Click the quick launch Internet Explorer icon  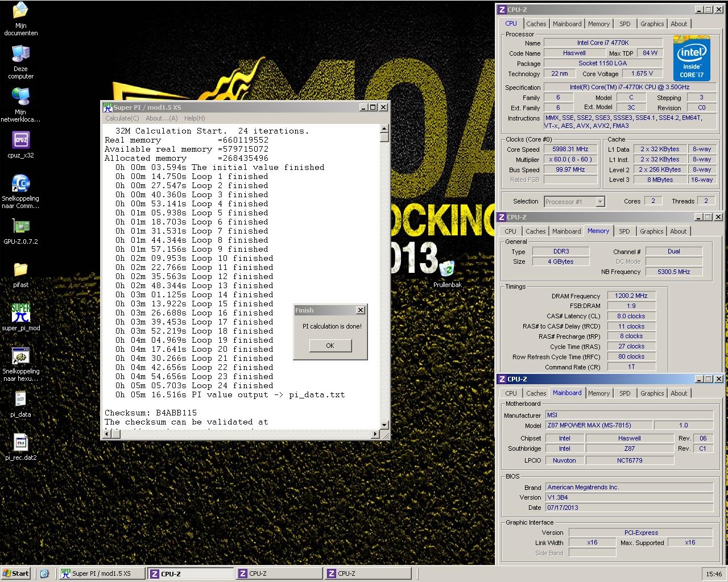(x=44, y=573)
